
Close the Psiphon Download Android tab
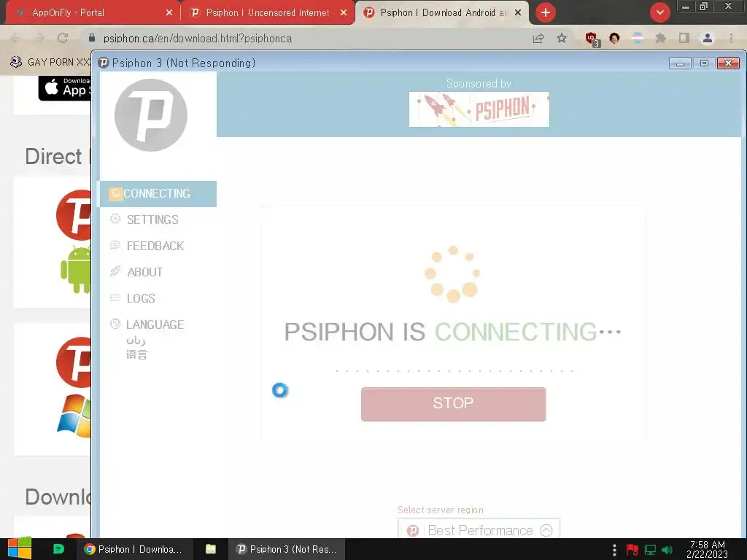point(518,13)
